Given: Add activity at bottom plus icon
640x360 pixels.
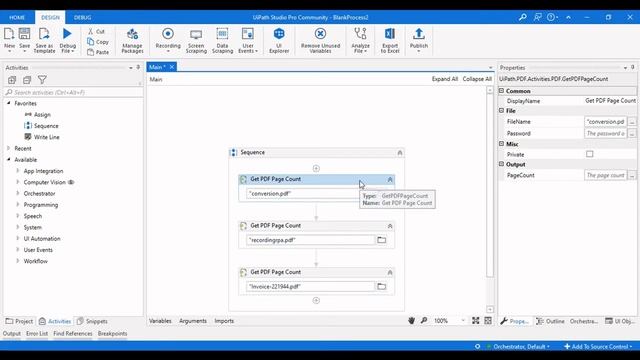Looking at the screenshot, I should point(316,300).
